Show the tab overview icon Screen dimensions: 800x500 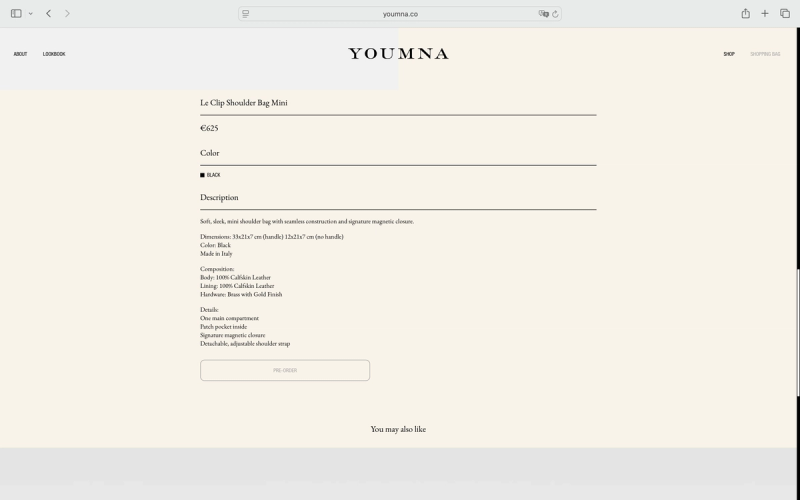pyautogui.click(x=785, y=14)
